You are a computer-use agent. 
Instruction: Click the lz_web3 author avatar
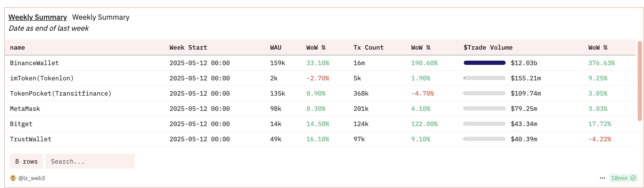click(x=13, y=178)
